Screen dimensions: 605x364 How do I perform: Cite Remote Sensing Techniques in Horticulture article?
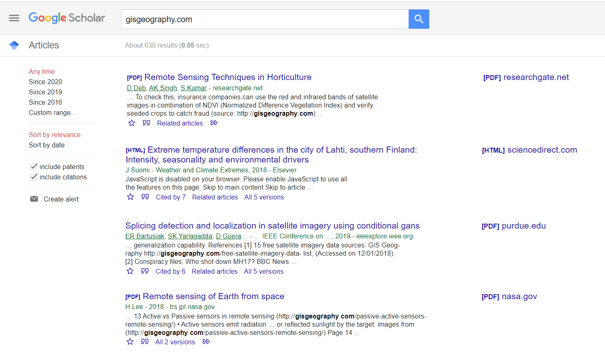point(147,123)
